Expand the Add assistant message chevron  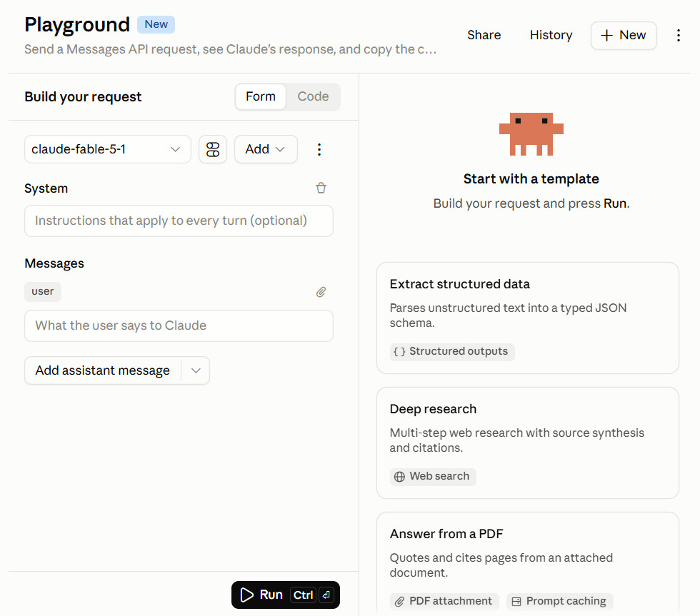click(x=196, y=370)
